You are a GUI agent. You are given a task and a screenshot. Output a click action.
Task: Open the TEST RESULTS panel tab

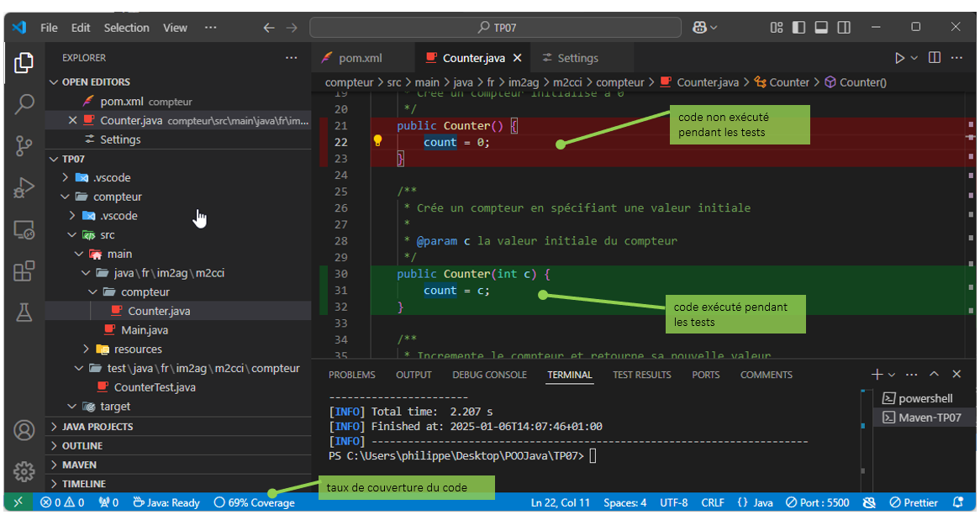point(641,375)
